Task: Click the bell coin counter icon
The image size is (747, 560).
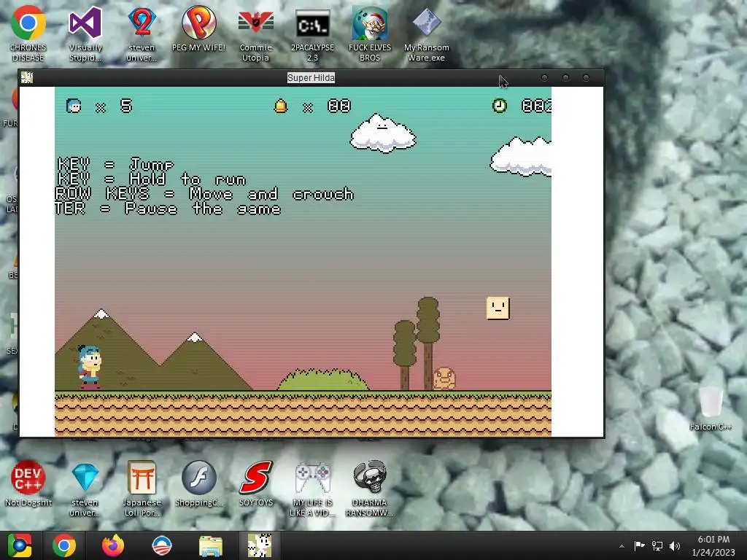Action: coord(281,106)
